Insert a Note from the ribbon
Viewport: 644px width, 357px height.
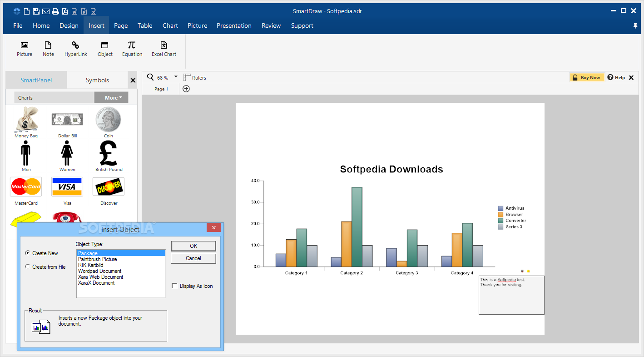(x=48, y=49)
